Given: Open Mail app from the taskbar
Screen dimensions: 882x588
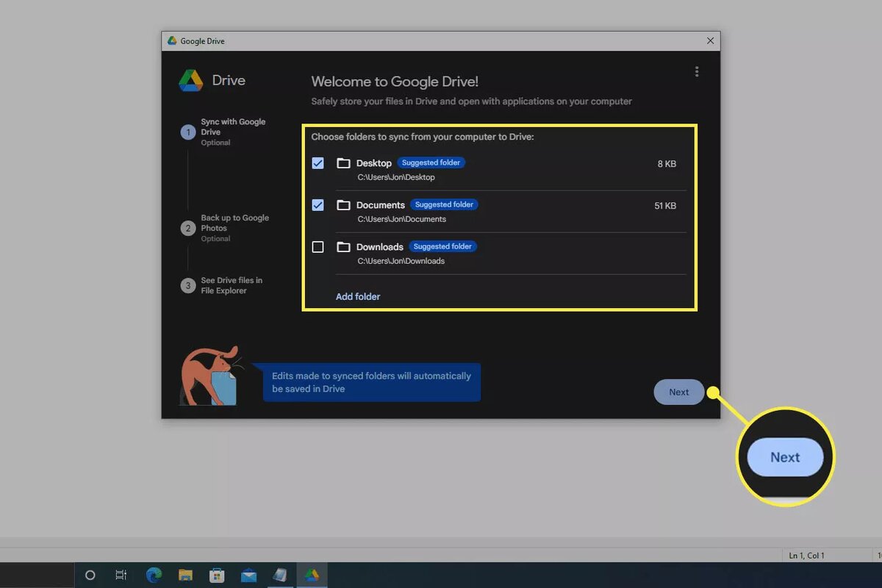Looking at the screenshot, I should (248, 576).
